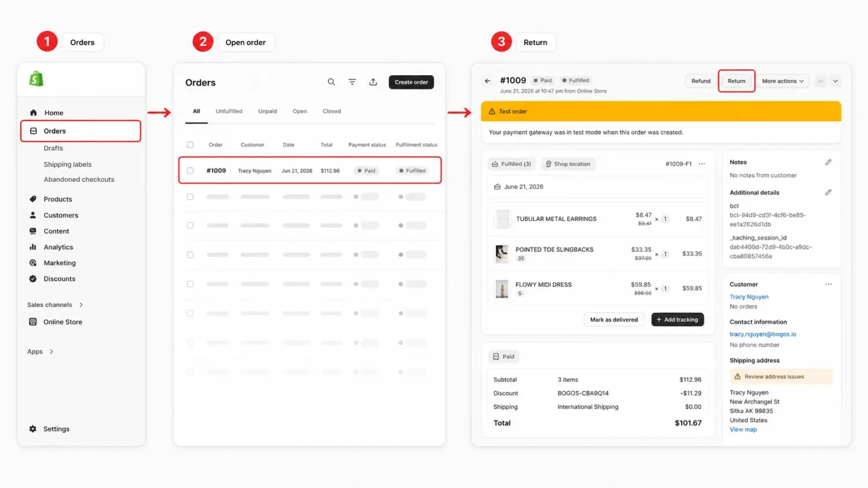
Task: Open Drafts under Orders
Action: pyautogui.click(x=53, y=148)
